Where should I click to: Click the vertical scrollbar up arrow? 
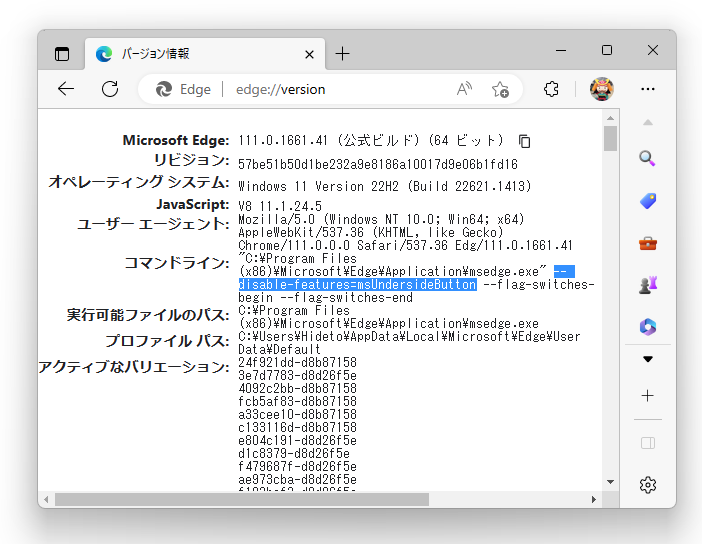[611, 118]
